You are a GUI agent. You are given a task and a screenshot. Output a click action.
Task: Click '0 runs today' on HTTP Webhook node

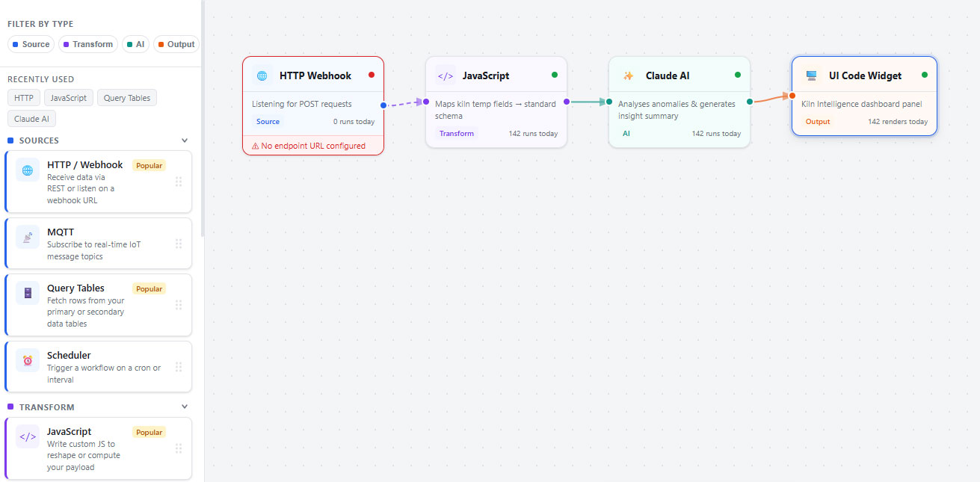tap(354, 122)
